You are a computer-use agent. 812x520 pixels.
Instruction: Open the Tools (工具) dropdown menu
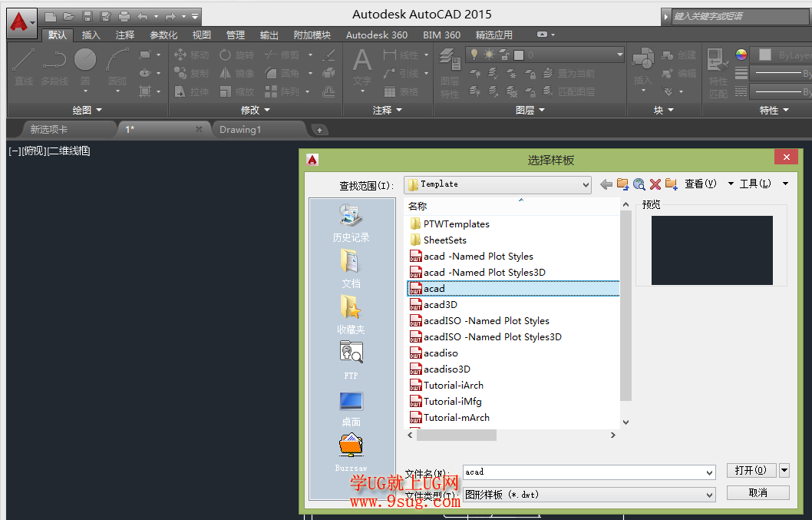(x=764, y=184)
